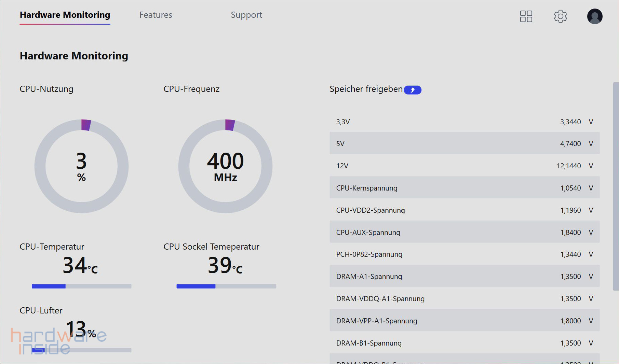This screenshot has height=364, width=619.
Task: Click the CPU Sockel Temperatur bar
Action: coord(226,286)
